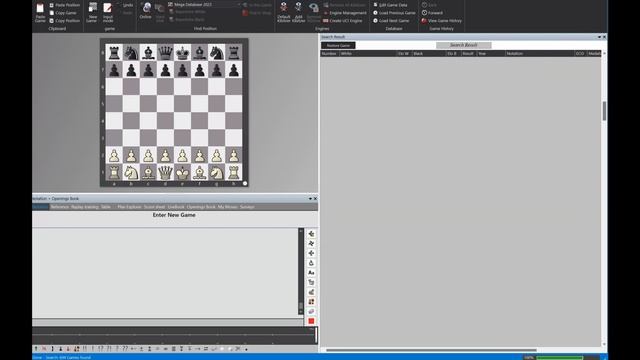The image size is (640, 360).
Task: Sort by the Result column header
Action: 468,53
